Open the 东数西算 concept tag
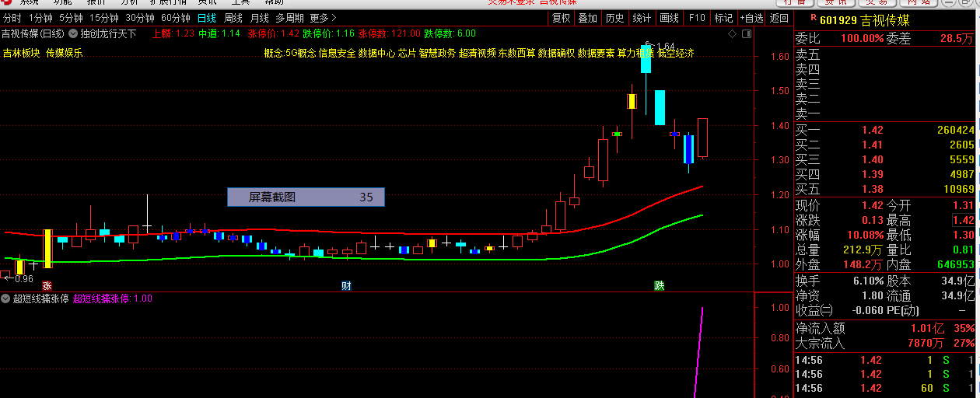 516,53
